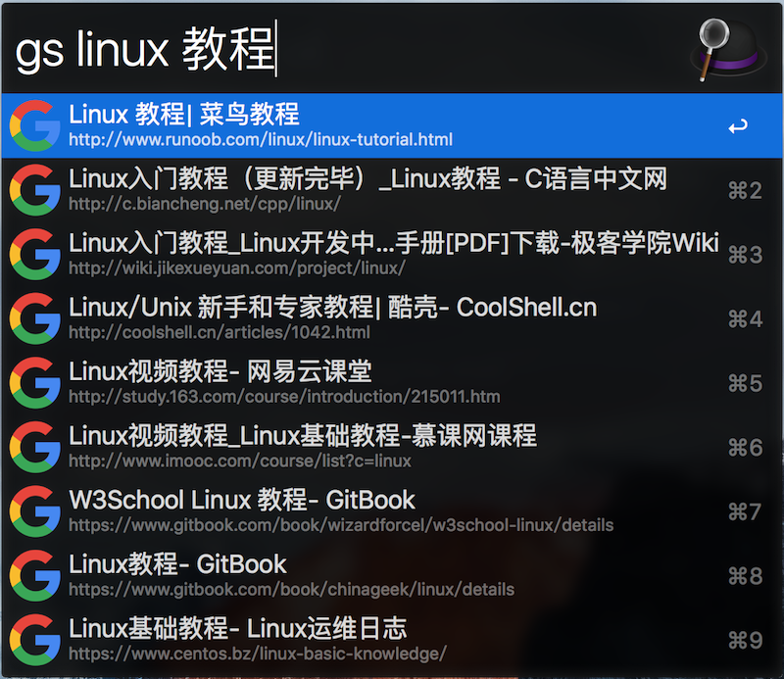The image size is (784, 679).
Task: Click Google icon beside the C语言中文网 result
Action: [x=33, y=189]
